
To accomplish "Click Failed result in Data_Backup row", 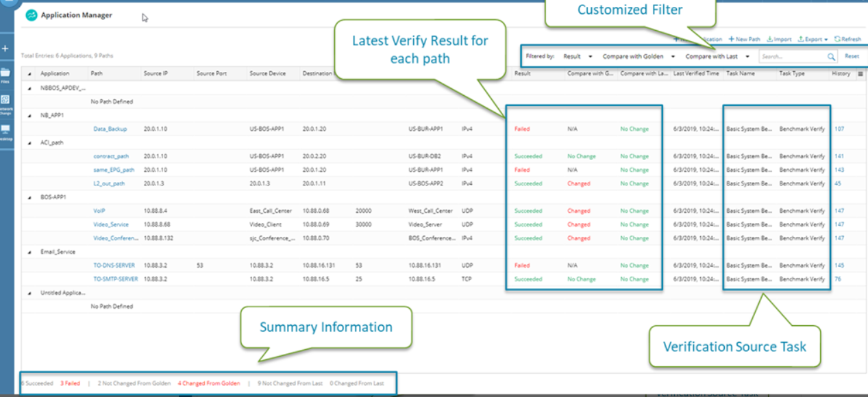I will [x=522, y=129].
